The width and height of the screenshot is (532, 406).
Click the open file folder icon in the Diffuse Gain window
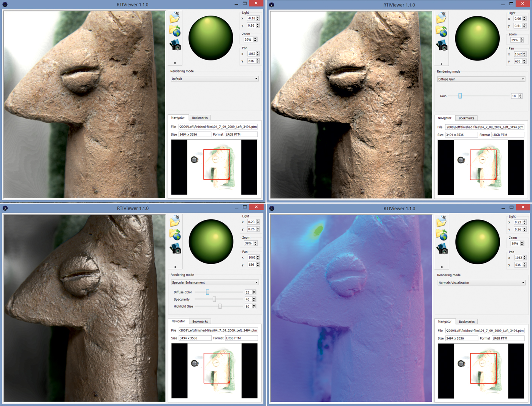point(441,17)
